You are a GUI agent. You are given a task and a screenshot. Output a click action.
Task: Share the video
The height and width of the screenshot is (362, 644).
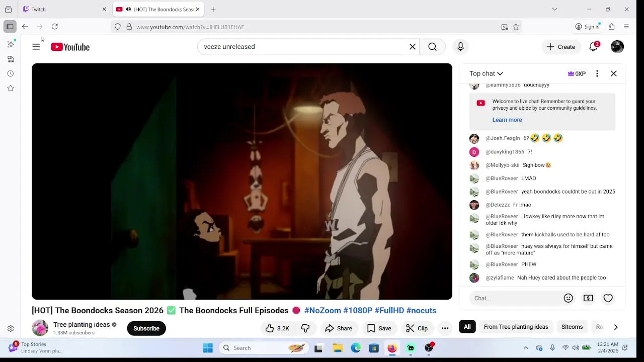coord(339,328)
